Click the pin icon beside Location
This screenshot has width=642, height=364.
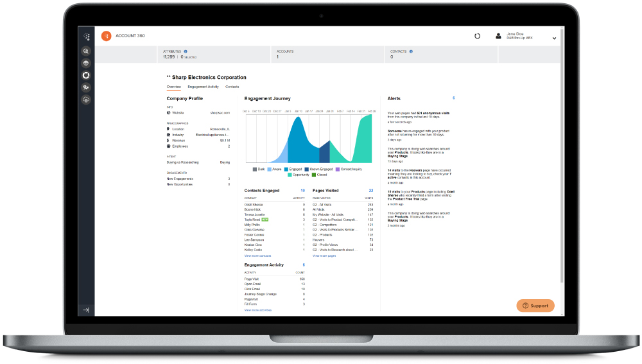(x=168, y=129)
